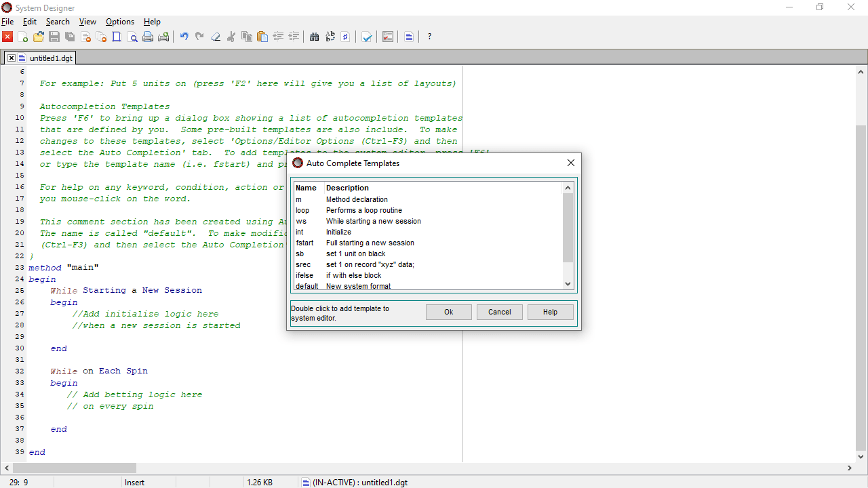The image size is (868, 488).
Task: Click the template list scroll-down arrow
Action: pyautogui.click(x=568, y=284)
